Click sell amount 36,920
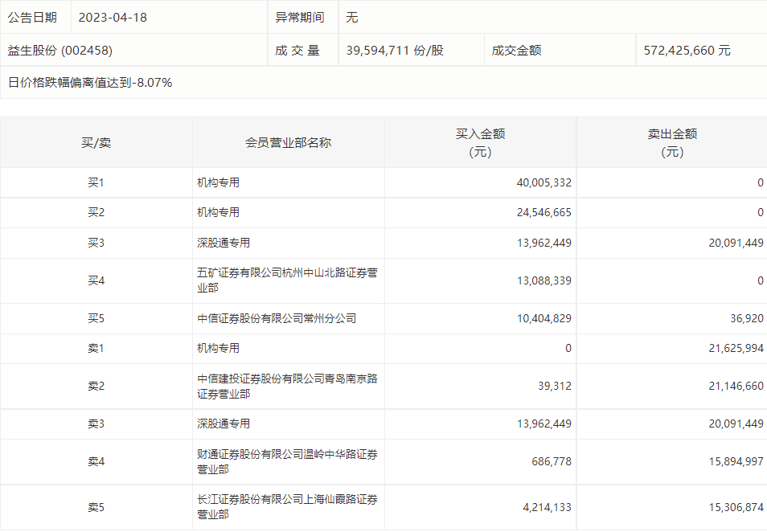Screen dimensions: 767x532 (x=747, y=319)
